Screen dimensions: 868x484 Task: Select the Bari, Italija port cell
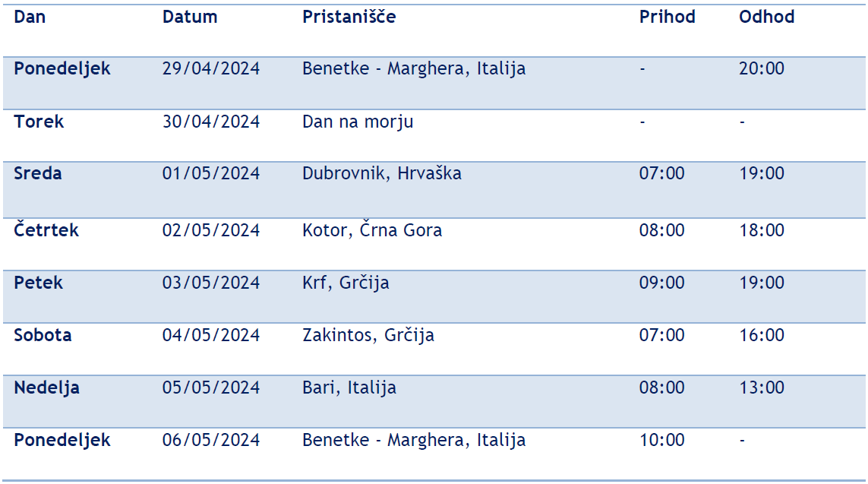tap(349, 388)
